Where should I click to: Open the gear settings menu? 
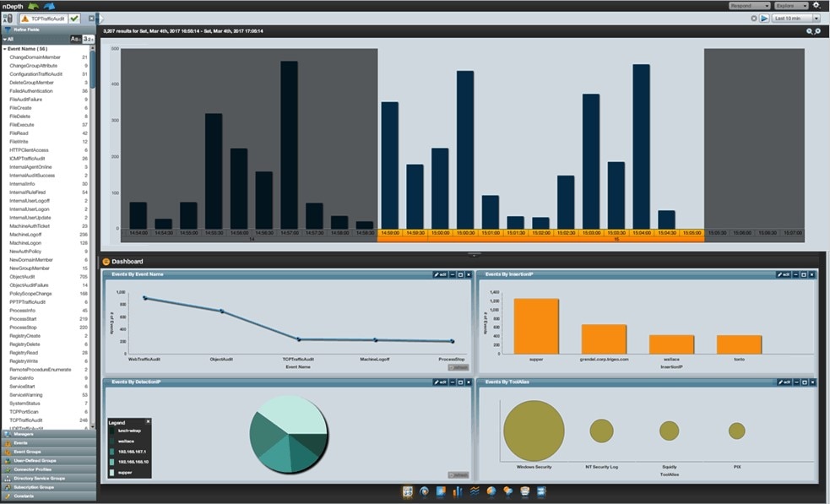816,5
